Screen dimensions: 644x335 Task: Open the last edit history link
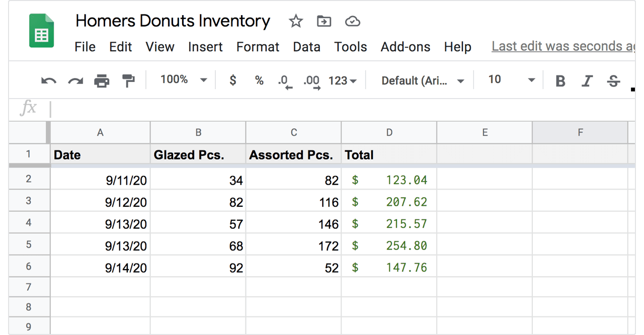click(563, 46)
